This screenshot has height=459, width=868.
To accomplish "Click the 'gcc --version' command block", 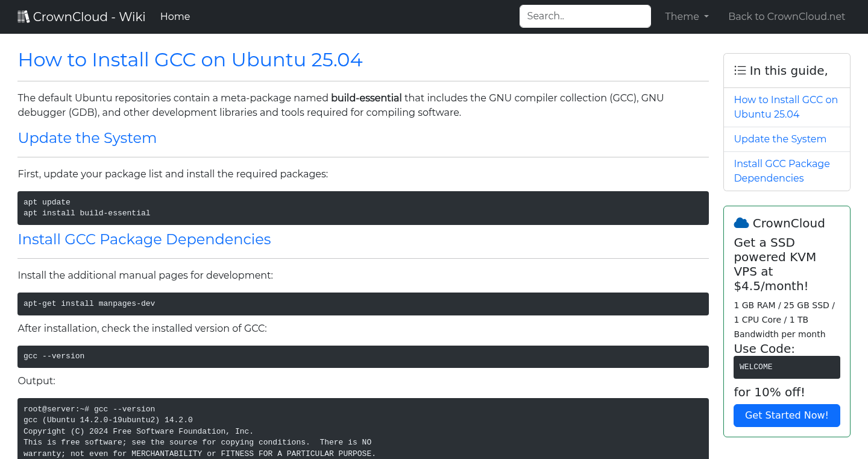I will pyautogui.click(x=363, y=356).
